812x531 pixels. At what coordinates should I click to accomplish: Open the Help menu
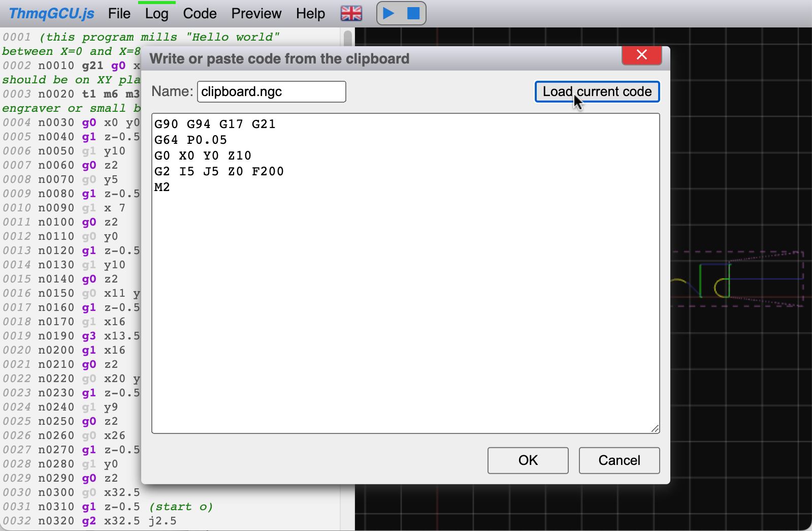pos(310,14)
